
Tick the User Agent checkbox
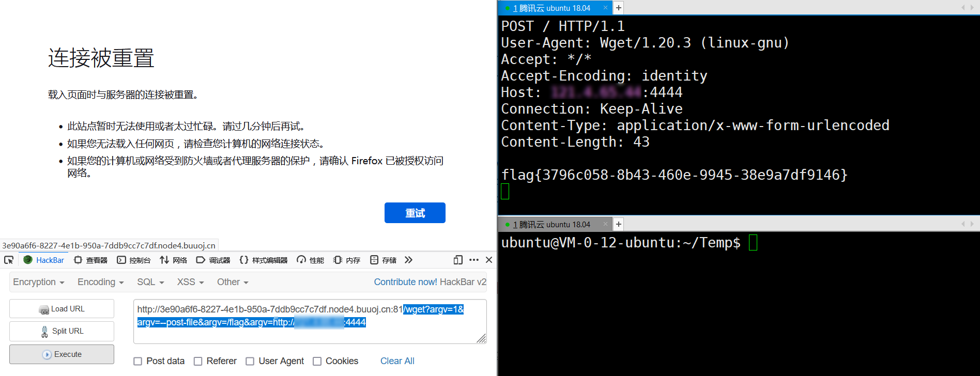[x=250, y=361]
